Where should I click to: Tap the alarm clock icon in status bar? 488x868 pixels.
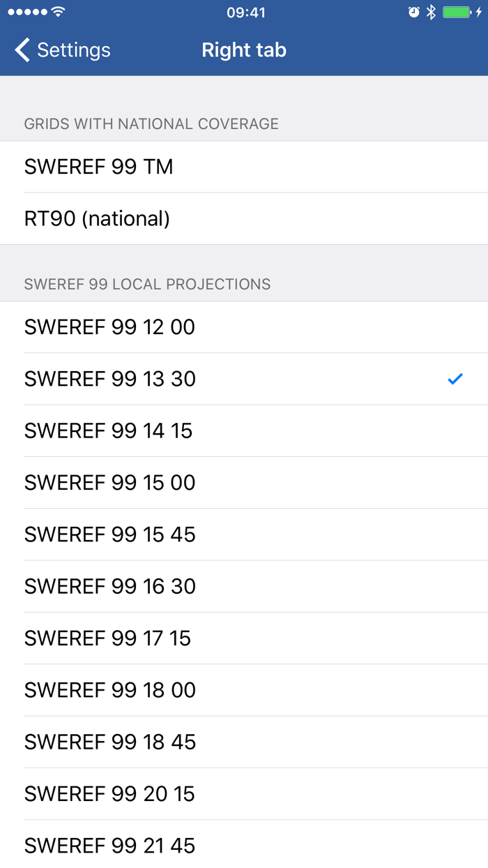click(413, 11)
